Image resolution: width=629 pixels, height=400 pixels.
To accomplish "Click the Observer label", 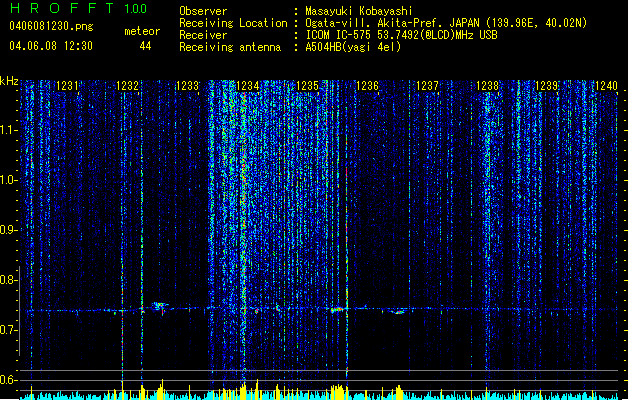I will [x=203, y=11].
